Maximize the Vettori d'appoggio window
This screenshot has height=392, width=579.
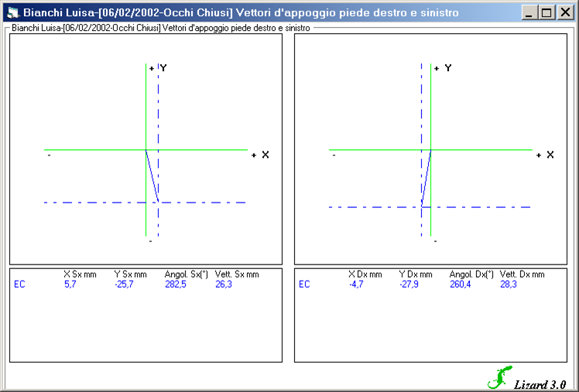click(546, 13)
